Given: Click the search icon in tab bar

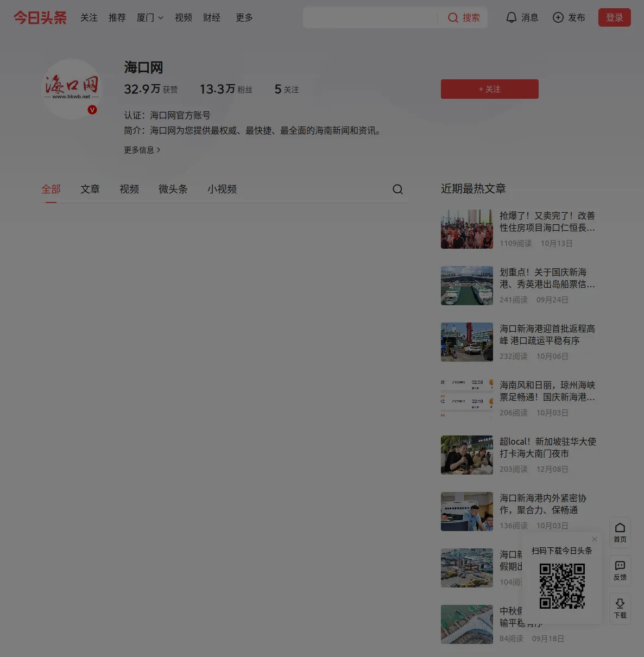Looking at the screenshot, I should coord(398,189).
